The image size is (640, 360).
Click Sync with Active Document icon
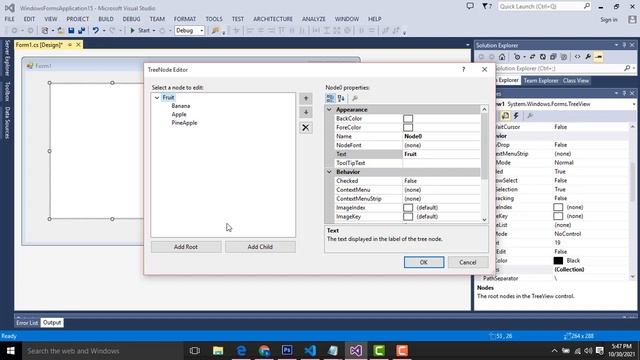pyautogui.click(x=532, y=57)
